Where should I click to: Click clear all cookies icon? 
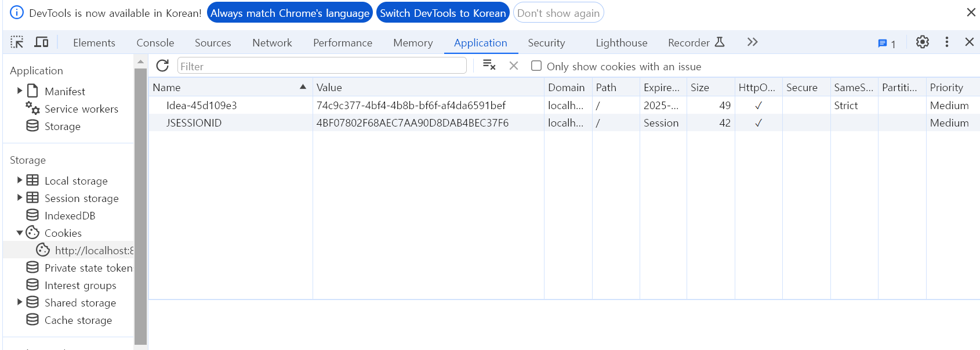[489, 65]
